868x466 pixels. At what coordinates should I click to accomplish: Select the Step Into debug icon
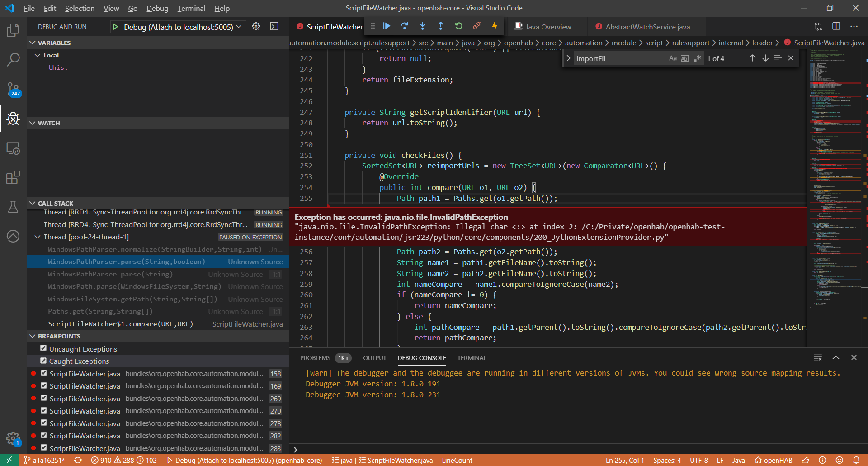tap(423, 26)
